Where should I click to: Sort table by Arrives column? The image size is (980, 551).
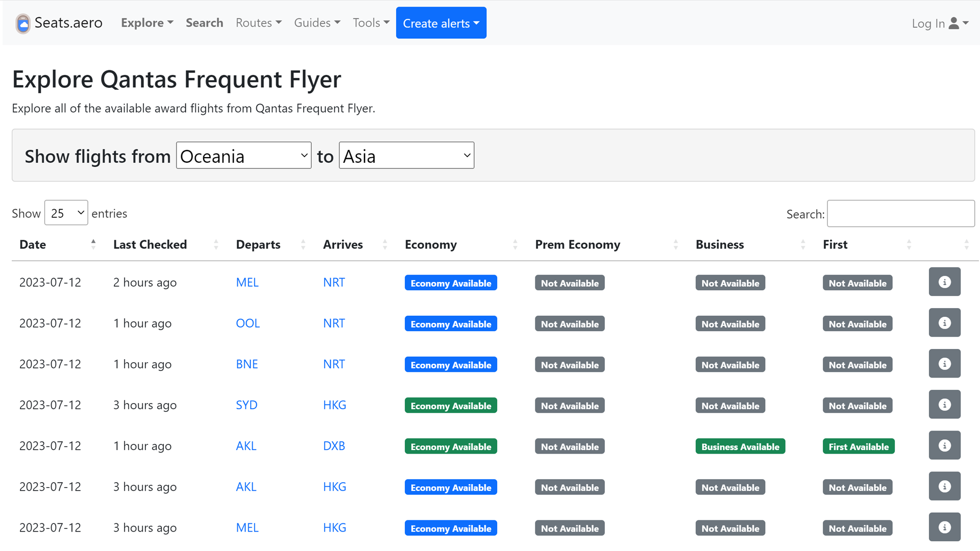(x=355, y=244)
